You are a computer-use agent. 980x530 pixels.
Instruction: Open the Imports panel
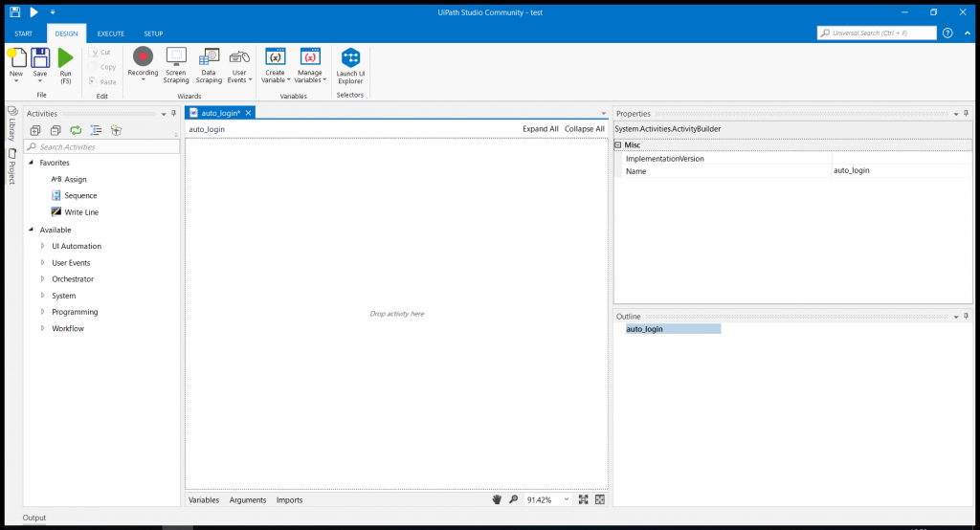point(289,500)
